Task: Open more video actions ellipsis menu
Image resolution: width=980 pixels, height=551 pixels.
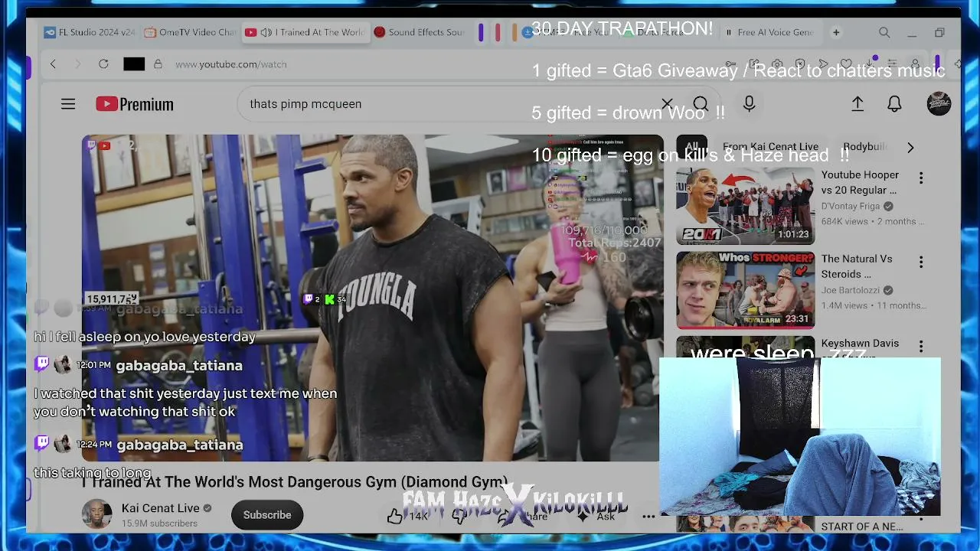Action: [648, 517]
